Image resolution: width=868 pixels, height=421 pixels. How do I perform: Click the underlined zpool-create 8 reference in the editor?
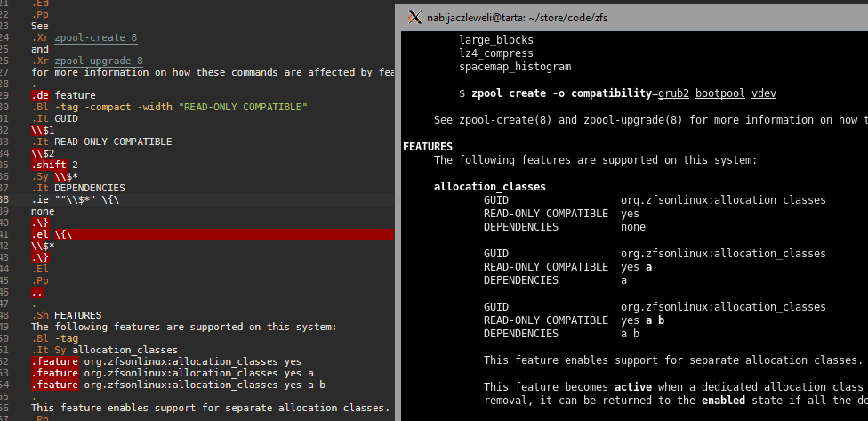95,38
